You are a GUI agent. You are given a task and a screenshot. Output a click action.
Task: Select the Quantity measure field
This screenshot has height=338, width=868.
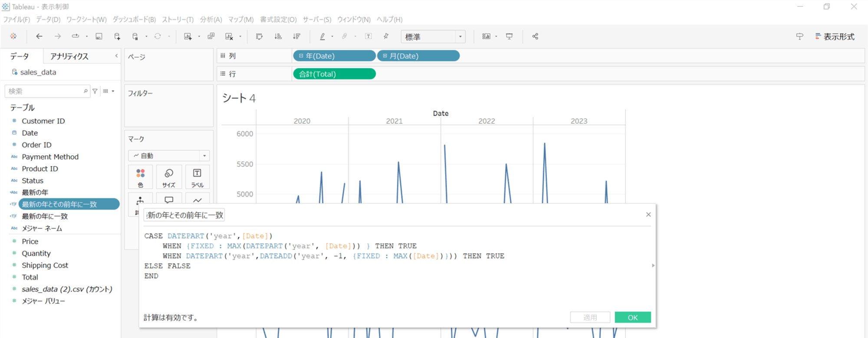point(36,253)
